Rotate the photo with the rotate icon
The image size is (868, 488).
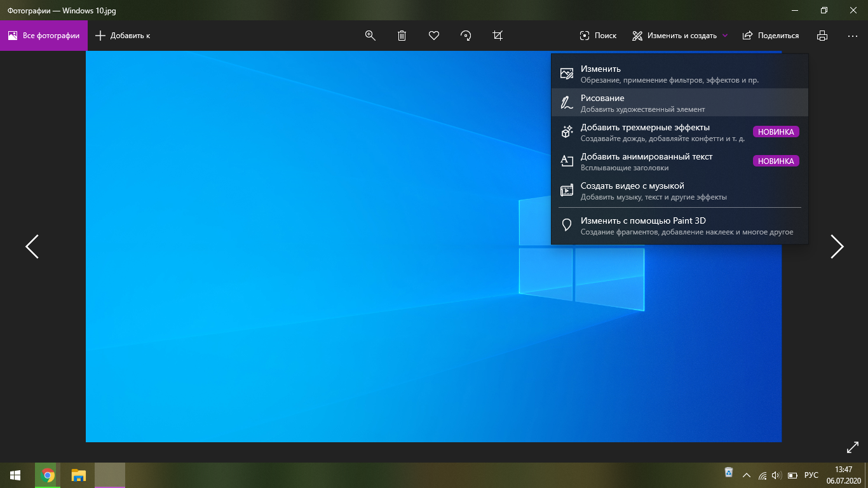pos(466,36)
